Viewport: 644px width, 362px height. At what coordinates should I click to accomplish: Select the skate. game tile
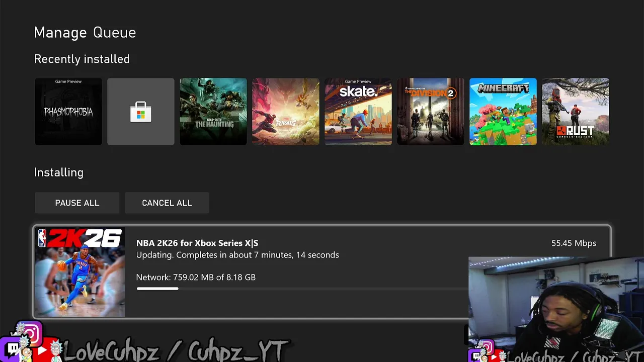tap(358, 112)
